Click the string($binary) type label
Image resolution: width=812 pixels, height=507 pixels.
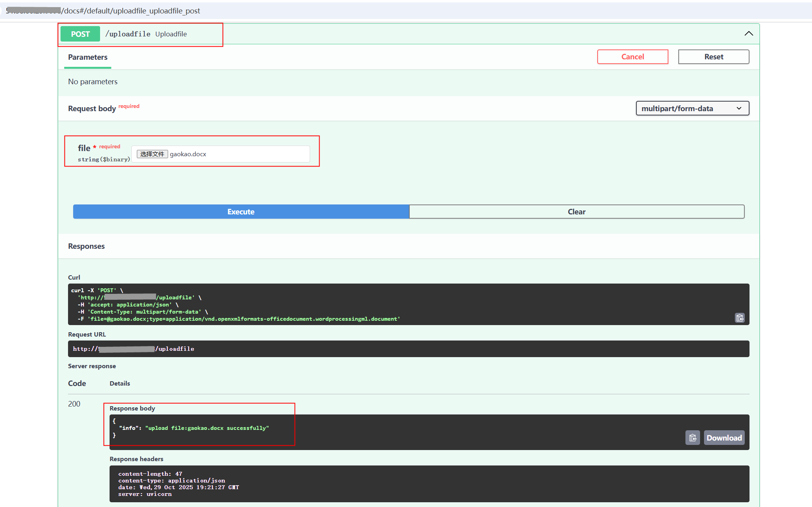[x=104, y=159]
